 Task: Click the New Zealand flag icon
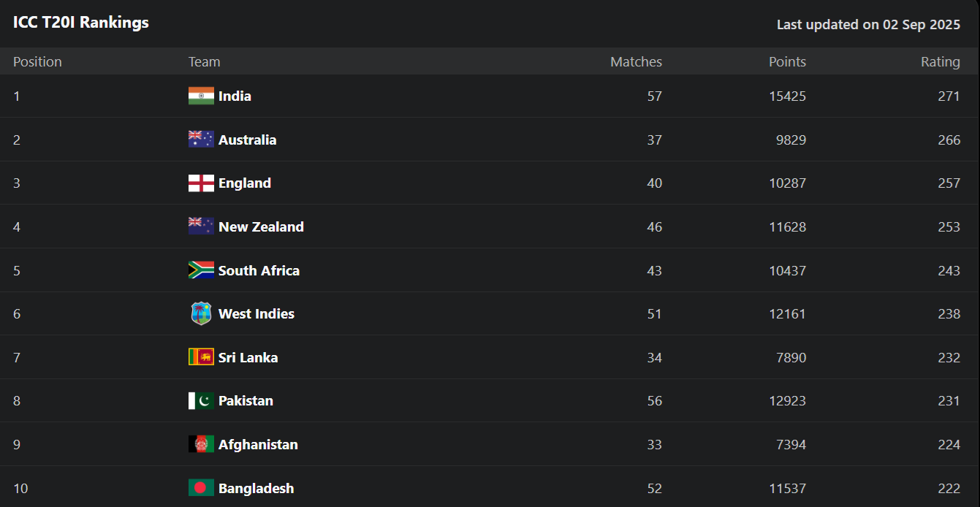(x=201, y=226)
